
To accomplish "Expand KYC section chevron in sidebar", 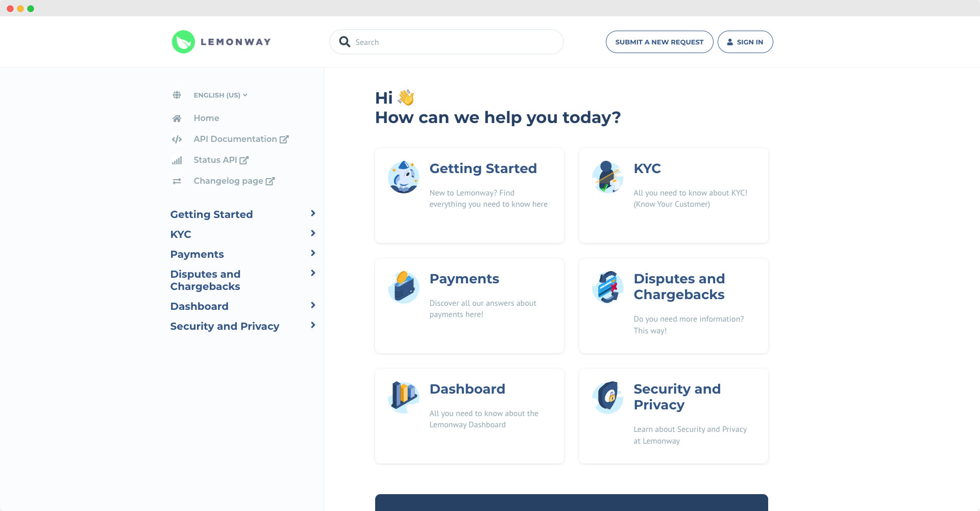I will pyautogui.click(x=313, y=233).
